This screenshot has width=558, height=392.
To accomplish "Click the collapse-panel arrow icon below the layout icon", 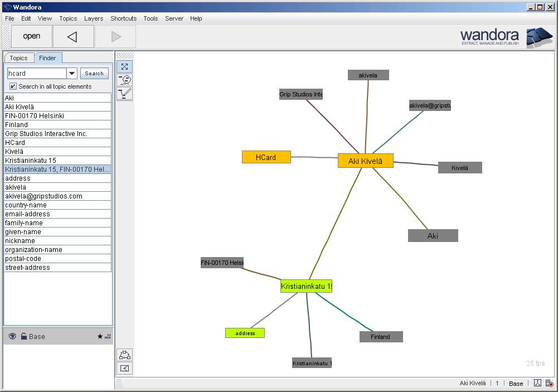I will coord(124,369).
